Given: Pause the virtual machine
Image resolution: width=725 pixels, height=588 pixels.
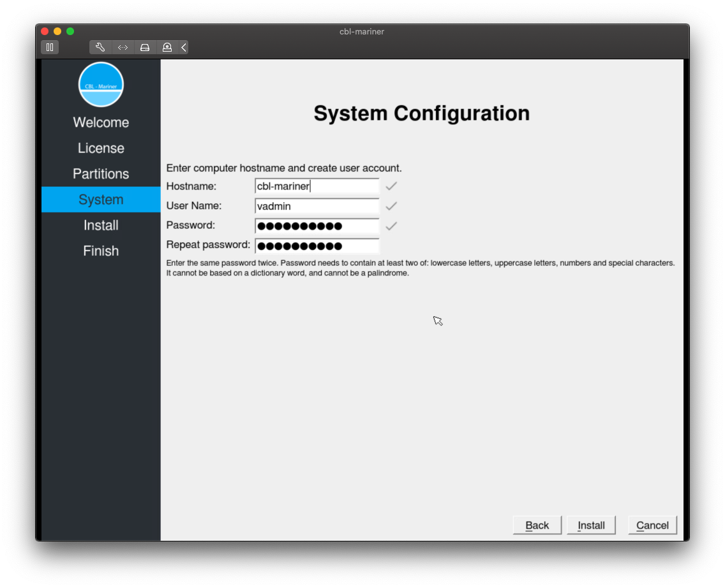Looking at the screenshot, I should [x=50, y=47].
